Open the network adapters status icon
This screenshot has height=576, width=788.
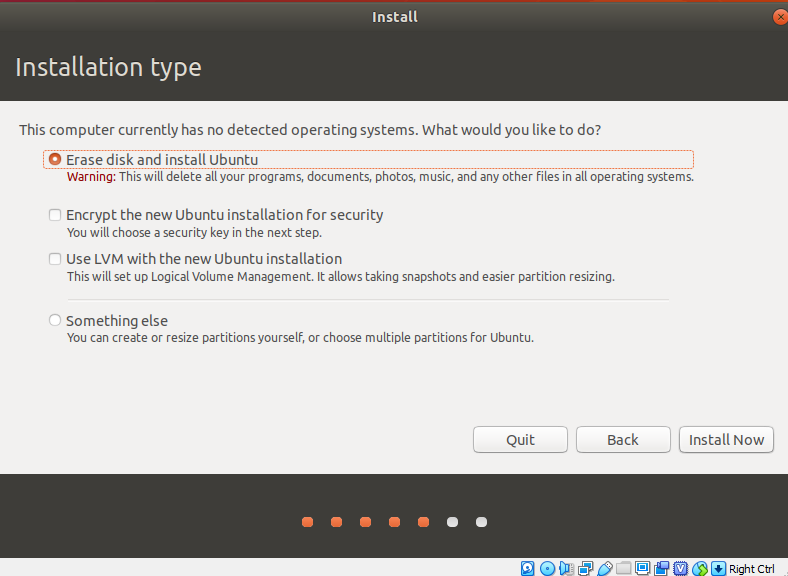[585, 568]
